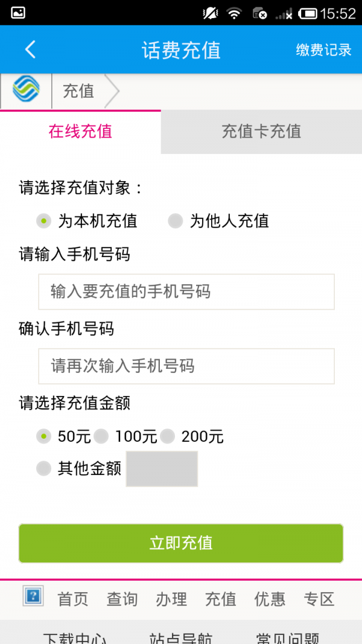
Task: Tap the 立即充值 button
Action: point(180,543)
